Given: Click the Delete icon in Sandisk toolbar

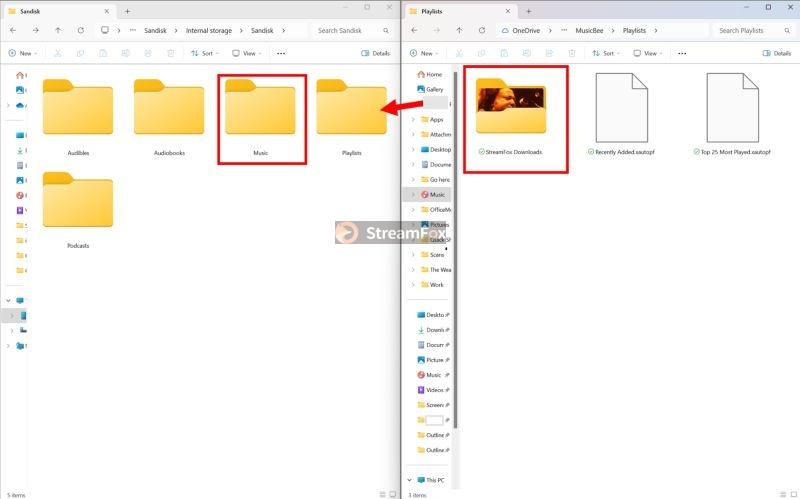Looking at the screenshot, I should tap(170, 53).
